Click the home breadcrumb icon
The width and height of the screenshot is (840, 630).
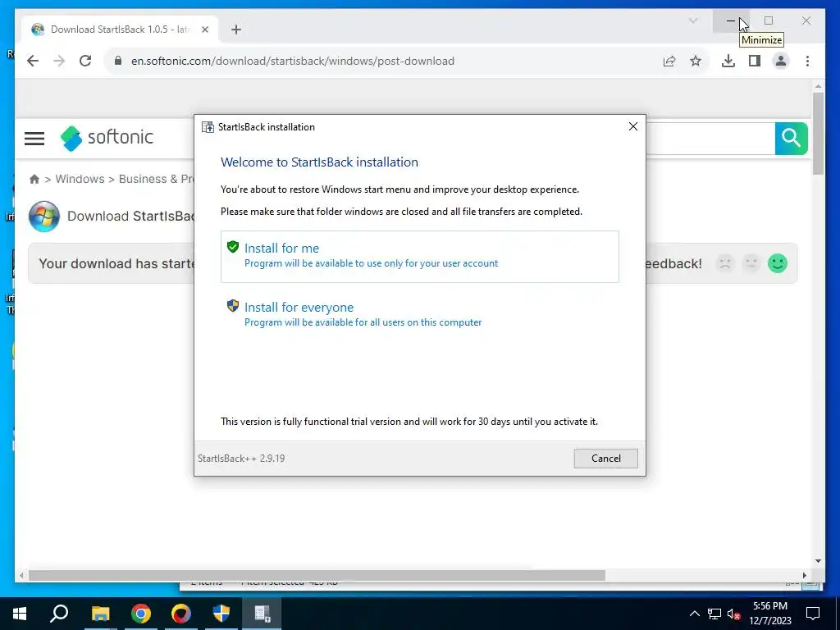point(34,179)
